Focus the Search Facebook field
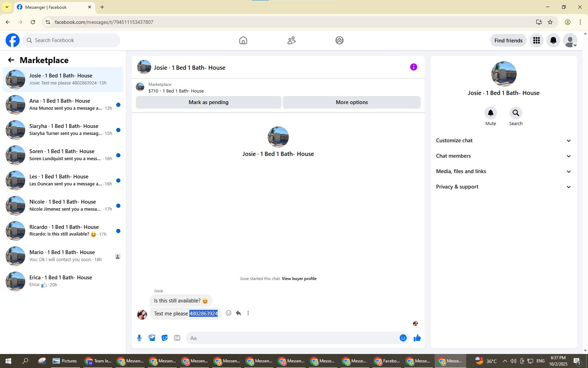The width and height of the screenshot is (588, 368). tap(71, 40)
